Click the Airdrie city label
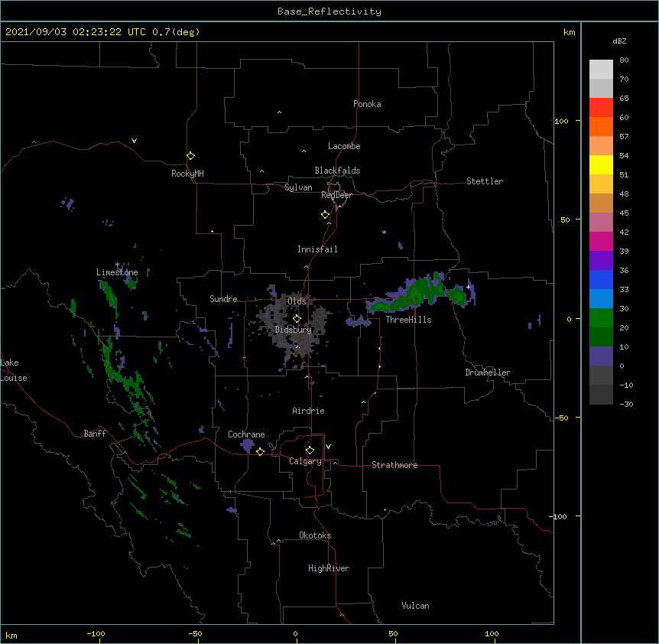Screen dimensions: 659x644 [x=308, y=411]
